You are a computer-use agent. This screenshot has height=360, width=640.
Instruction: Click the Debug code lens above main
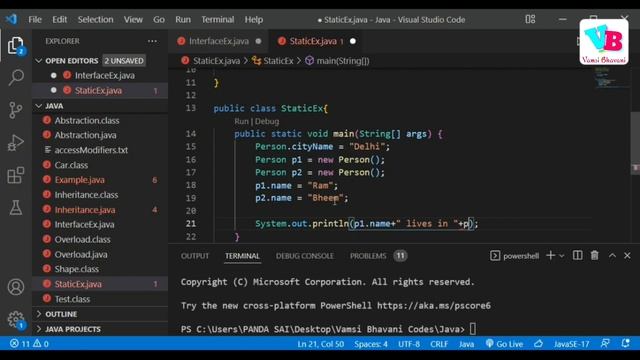[267, 121]
